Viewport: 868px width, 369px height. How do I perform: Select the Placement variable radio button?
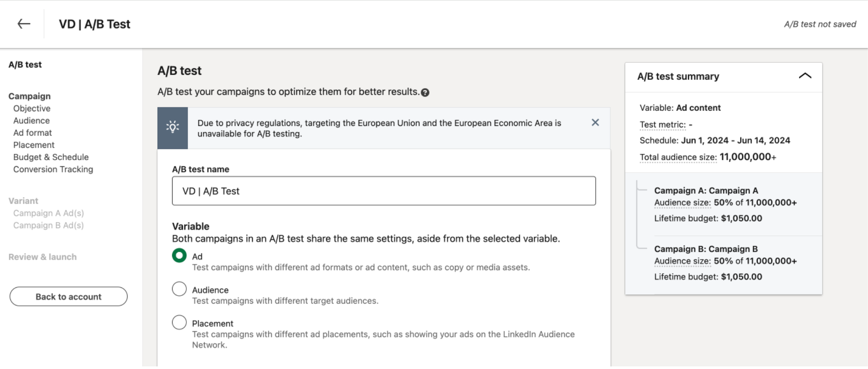pos(179,323)
